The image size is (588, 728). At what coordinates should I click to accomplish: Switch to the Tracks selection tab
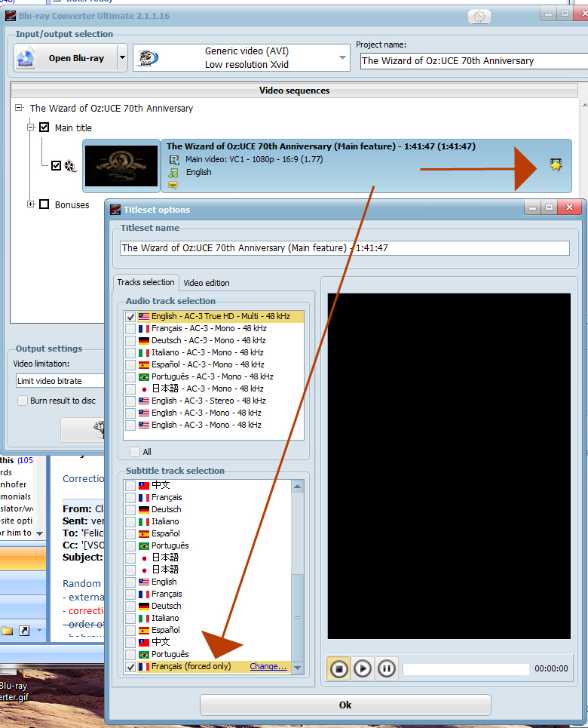coord(145,282)
